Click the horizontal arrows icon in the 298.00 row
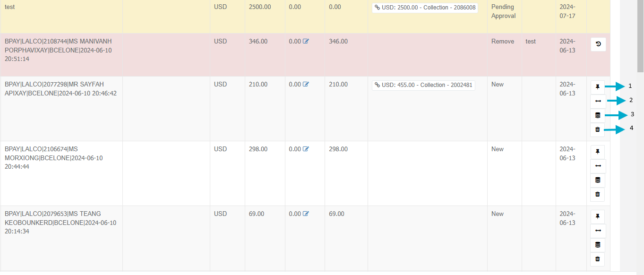 (x=598, y=166)
